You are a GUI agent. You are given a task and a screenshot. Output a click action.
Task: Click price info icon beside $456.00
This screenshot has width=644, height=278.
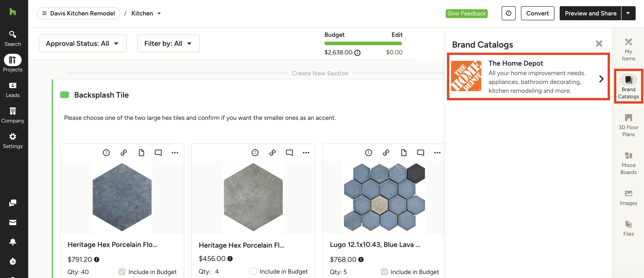(x=230, y=258)
